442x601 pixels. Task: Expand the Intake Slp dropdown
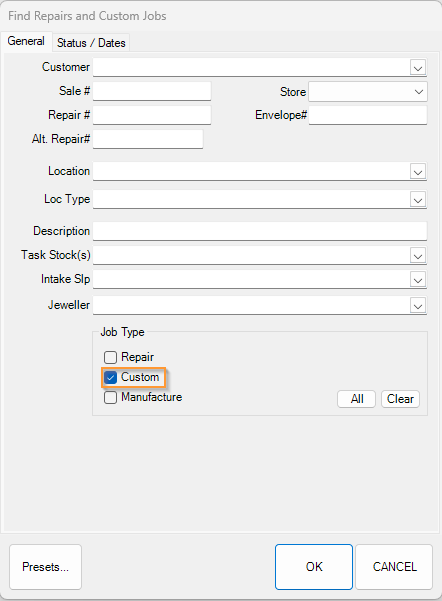pyautogui.click(x=418, y=280)
